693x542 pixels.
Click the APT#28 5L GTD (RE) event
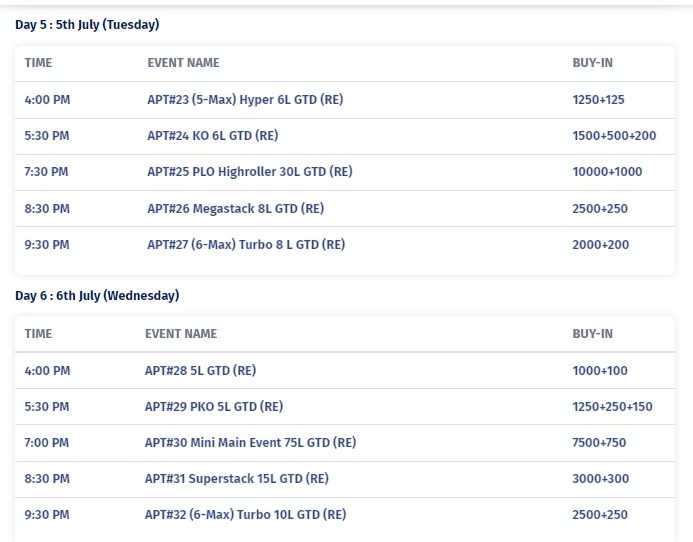coord(201,370)
